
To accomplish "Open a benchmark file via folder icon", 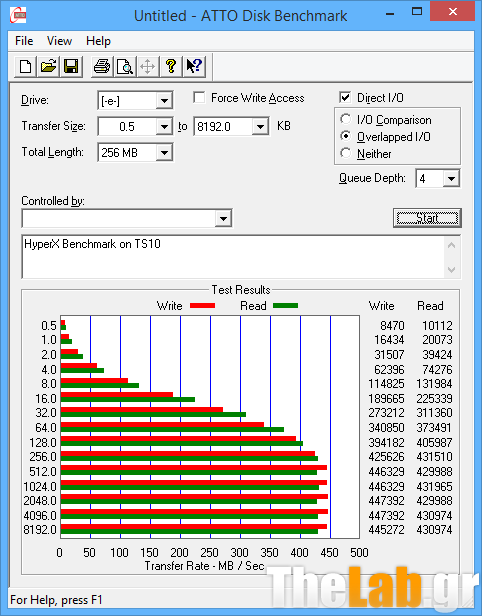I will click(48, 66).
